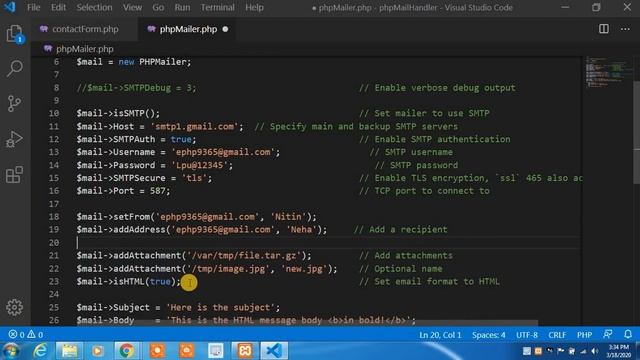
Task: Open the More Actions ellipsis menu
Action: 625,29
